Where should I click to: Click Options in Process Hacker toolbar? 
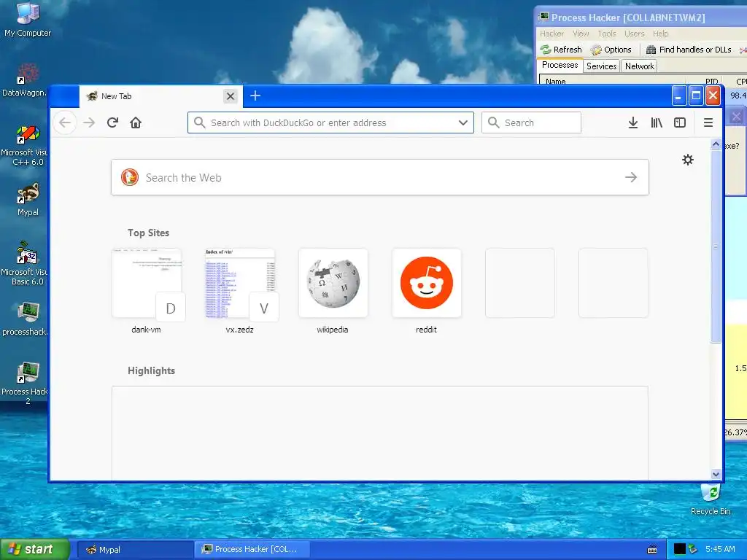[611, 50]
